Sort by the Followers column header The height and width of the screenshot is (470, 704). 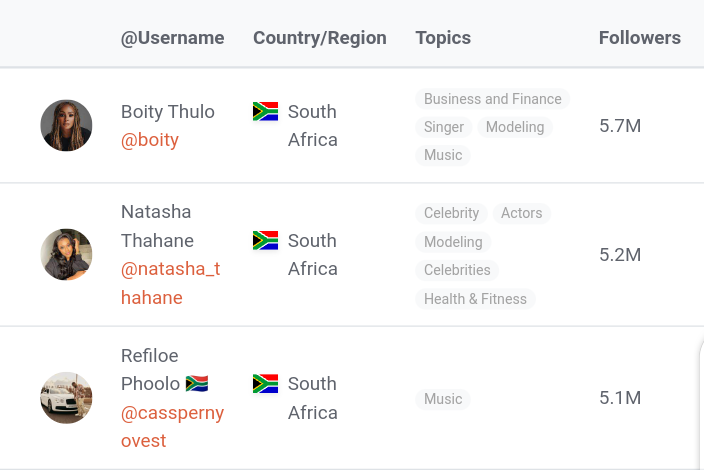tap(640, 38)
